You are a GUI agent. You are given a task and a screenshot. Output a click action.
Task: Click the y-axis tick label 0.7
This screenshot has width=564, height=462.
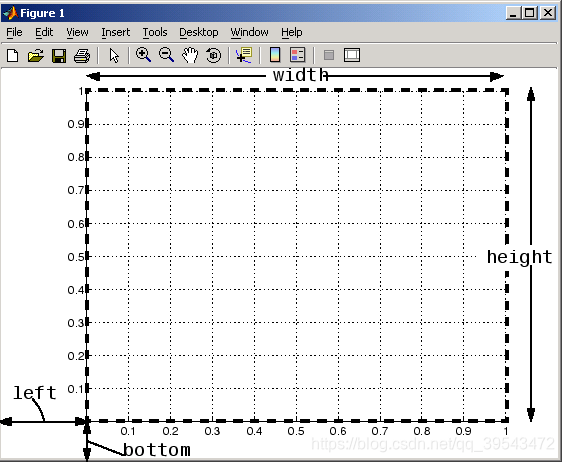pos(76,190)
